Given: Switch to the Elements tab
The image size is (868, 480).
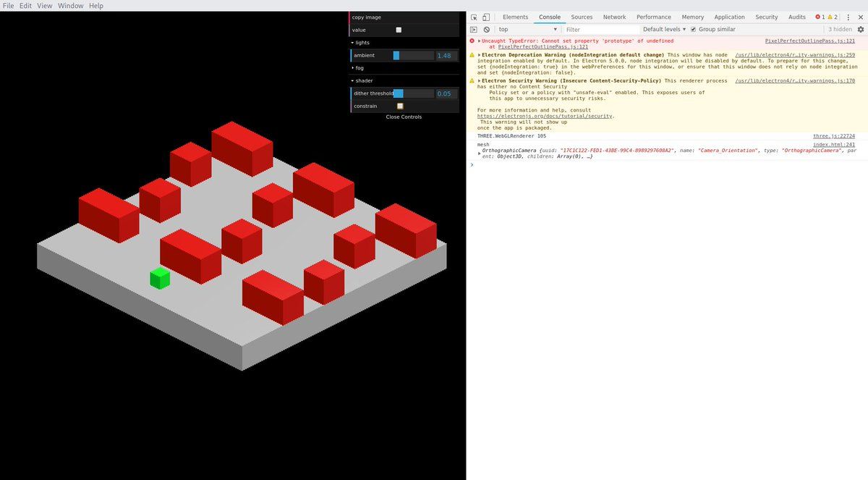Looking at the screenshot, I should (x=515, y=17).
